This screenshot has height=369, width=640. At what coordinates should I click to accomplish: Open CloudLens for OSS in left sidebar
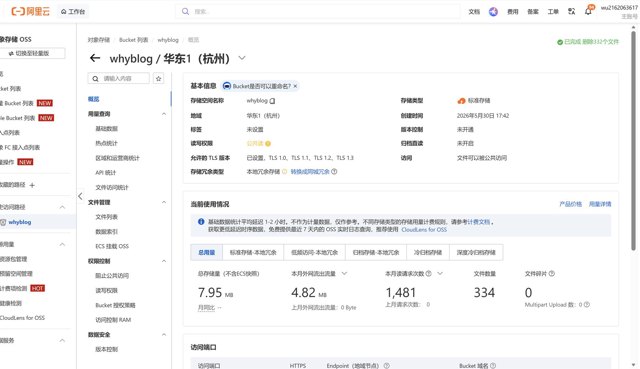pyautogui.click(x=22, y=318)
